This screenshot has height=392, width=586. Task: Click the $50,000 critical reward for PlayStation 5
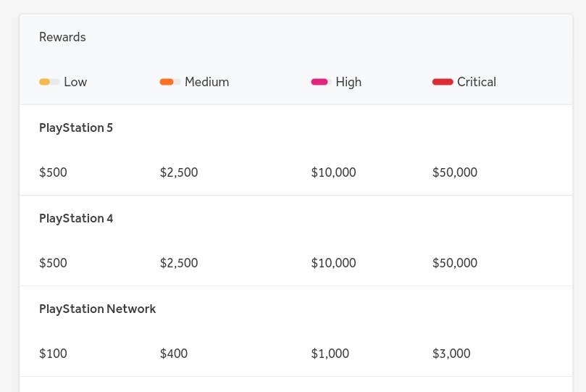tap(455, 172)
